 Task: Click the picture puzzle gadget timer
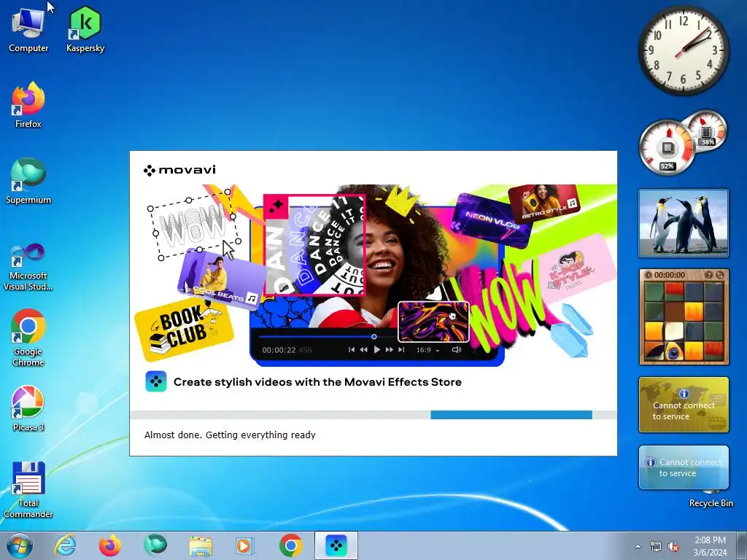click(670, 275)
